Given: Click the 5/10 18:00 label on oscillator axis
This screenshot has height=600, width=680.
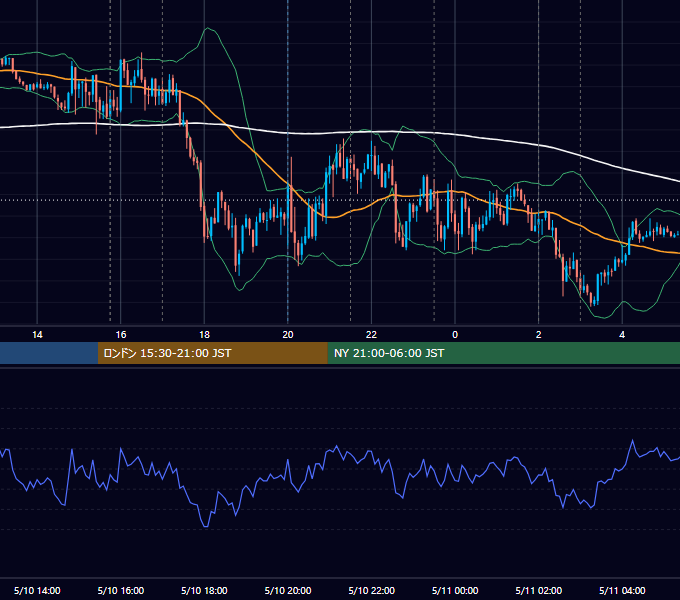Looking at the screenshot, I should coord(204,590).
